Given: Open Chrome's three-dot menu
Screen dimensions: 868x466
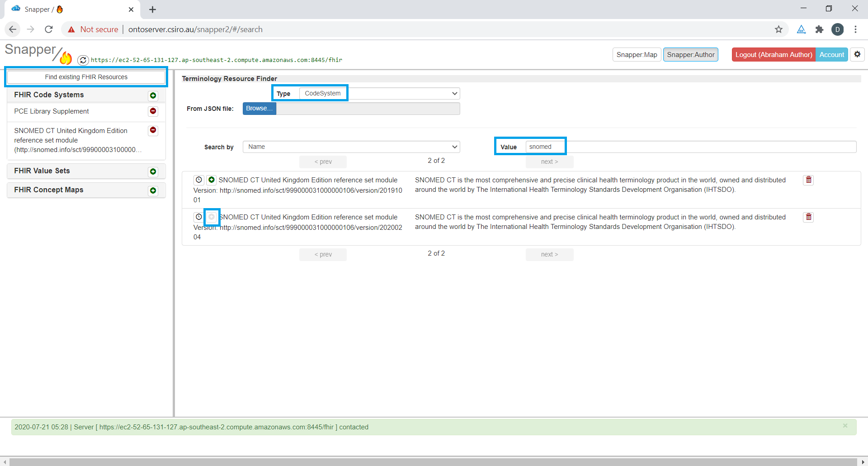Looking at the screenshot, I should 855,29.
